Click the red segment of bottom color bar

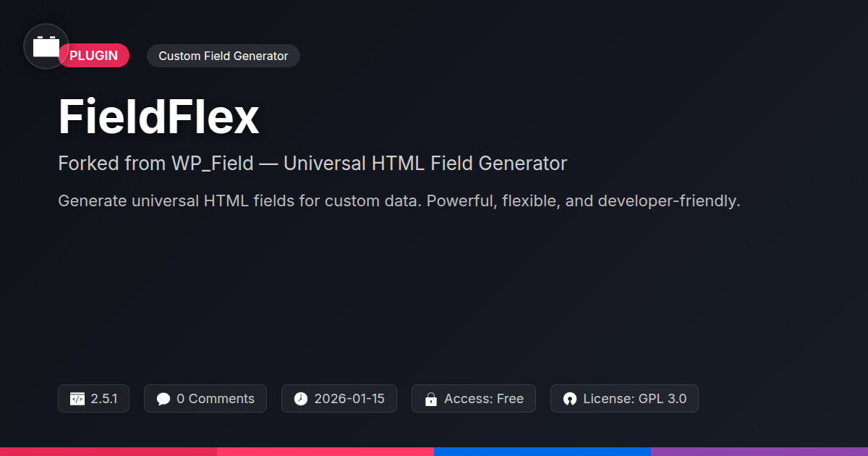(109, 451)
